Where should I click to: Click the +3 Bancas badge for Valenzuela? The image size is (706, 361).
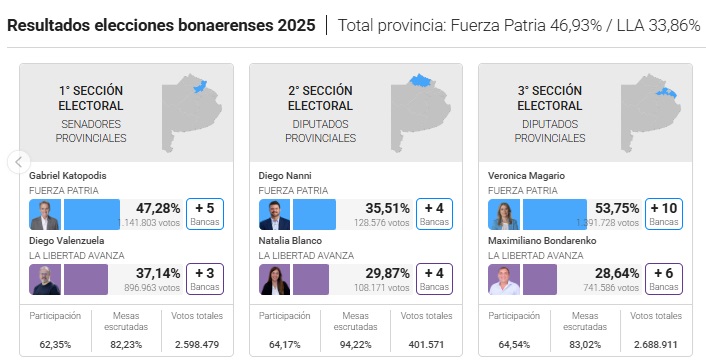[205, 279]
